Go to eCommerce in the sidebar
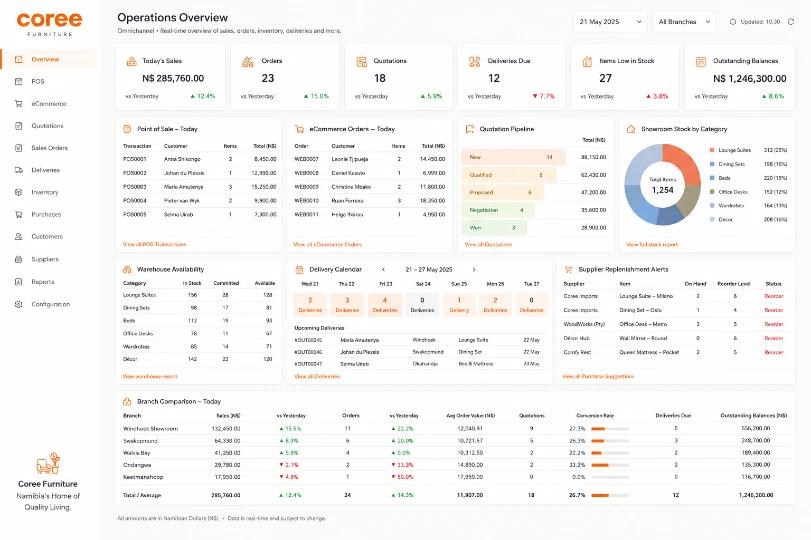The width and height of the screenshot is (811, 540). (x=49, y=103)
